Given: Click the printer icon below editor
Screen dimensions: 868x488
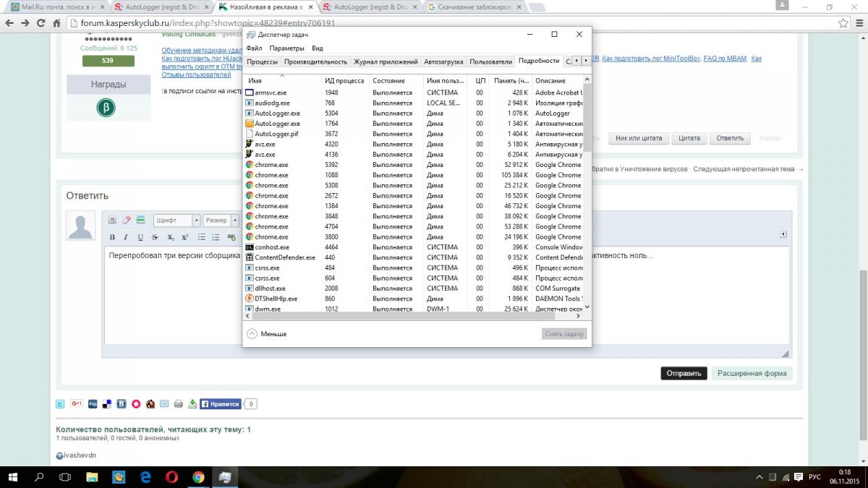Looking at the screenshot, I should 178,404.
